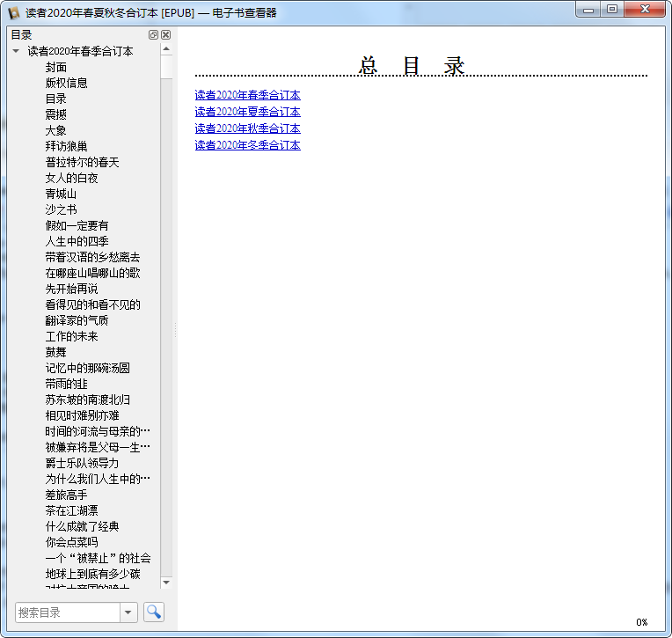
Task: Go to 差旅高手
Action: click(x=67, y=495)
